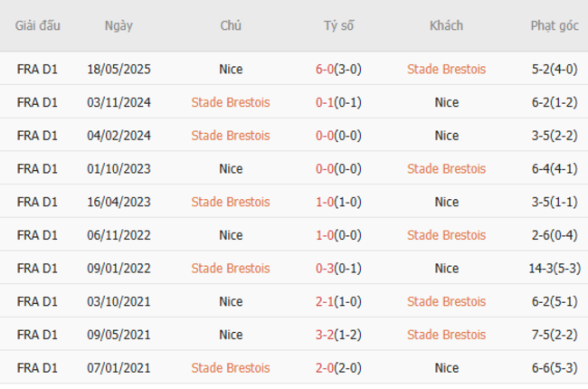Click the 6-0 score on 18/05/2025
The height and width of the screenshot is (389, 588).
pos(325,69)
